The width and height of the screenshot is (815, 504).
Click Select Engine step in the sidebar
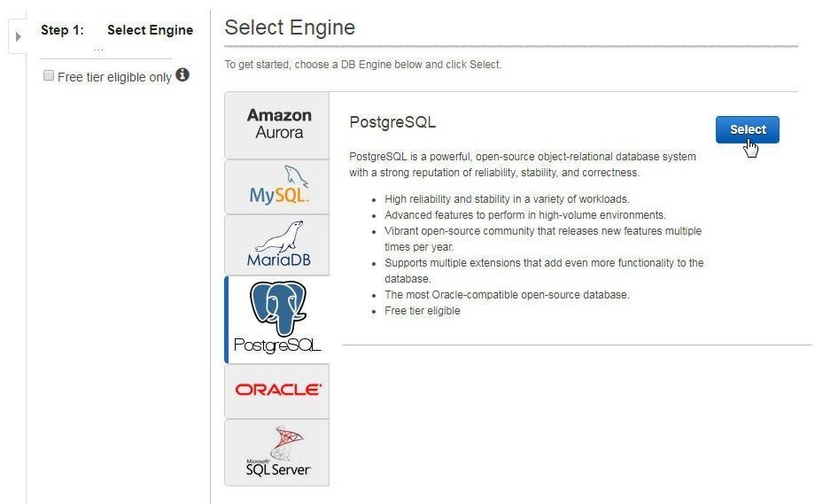coord(151,30)
